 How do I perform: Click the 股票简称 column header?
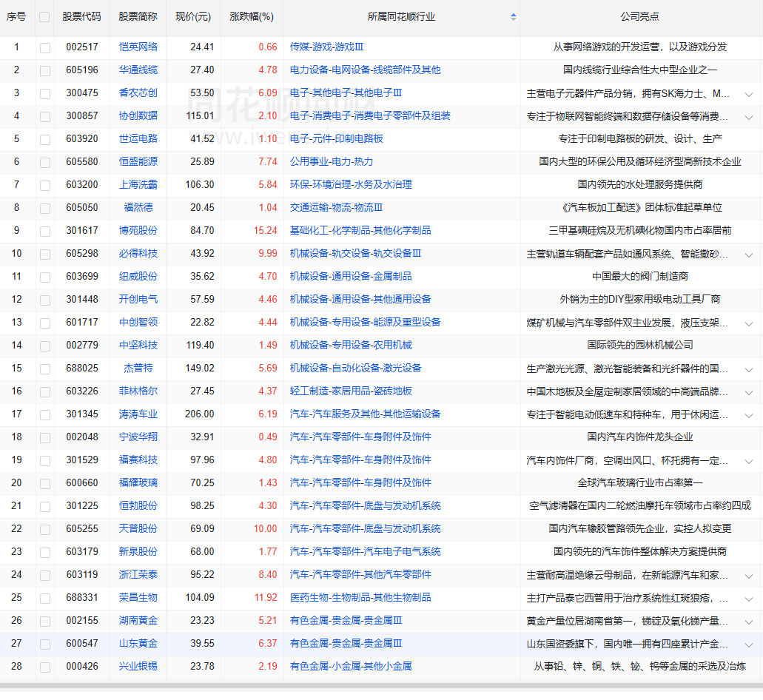138,16
